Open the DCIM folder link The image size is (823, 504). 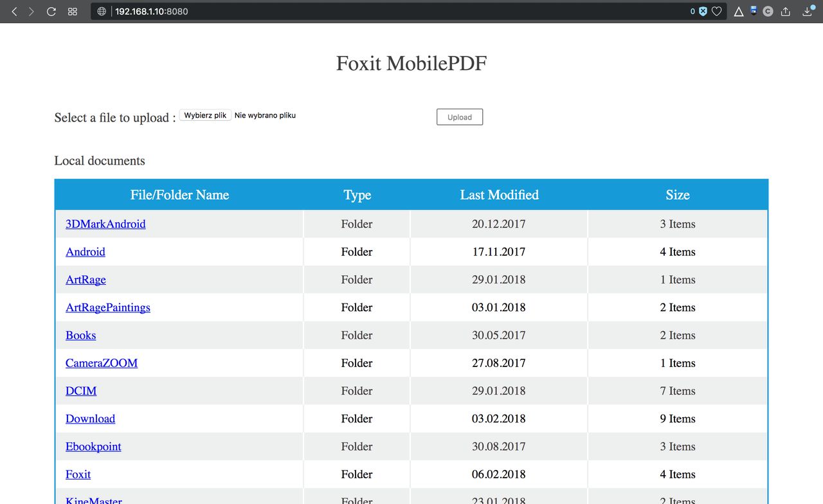pyautogui.click(x=81, y=391)
